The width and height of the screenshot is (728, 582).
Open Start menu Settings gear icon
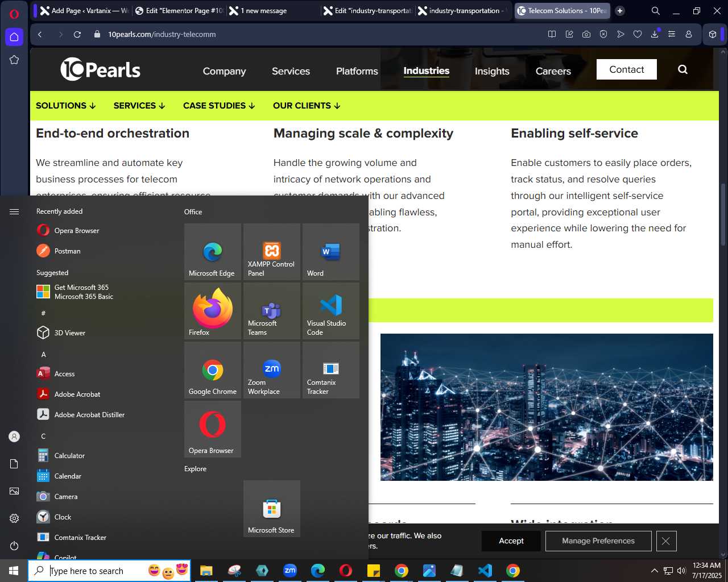[x=14, y=518]
